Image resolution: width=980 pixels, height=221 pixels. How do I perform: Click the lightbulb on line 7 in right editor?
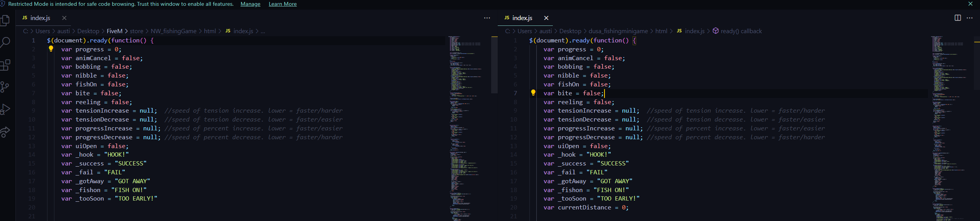(533, 93)
